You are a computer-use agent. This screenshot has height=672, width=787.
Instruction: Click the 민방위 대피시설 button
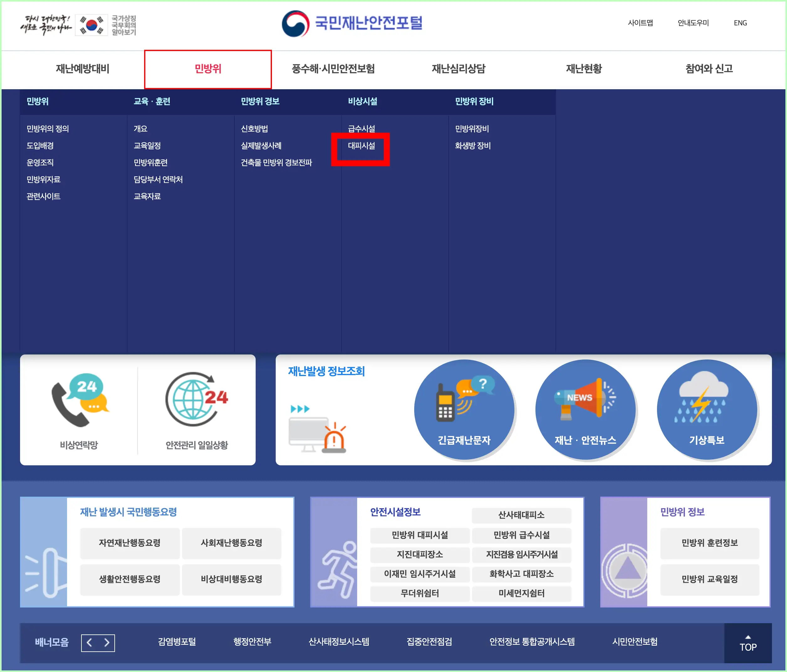coord(419,535)
